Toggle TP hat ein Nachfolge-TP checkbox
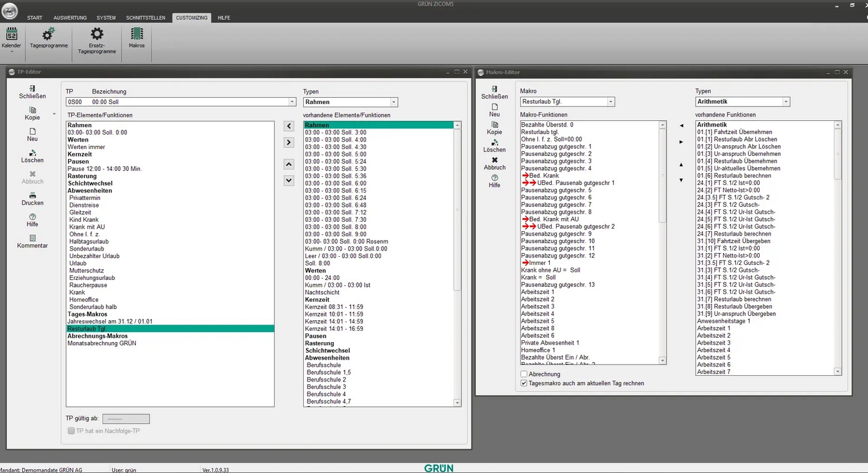868x473 pixels. (71, 431)
